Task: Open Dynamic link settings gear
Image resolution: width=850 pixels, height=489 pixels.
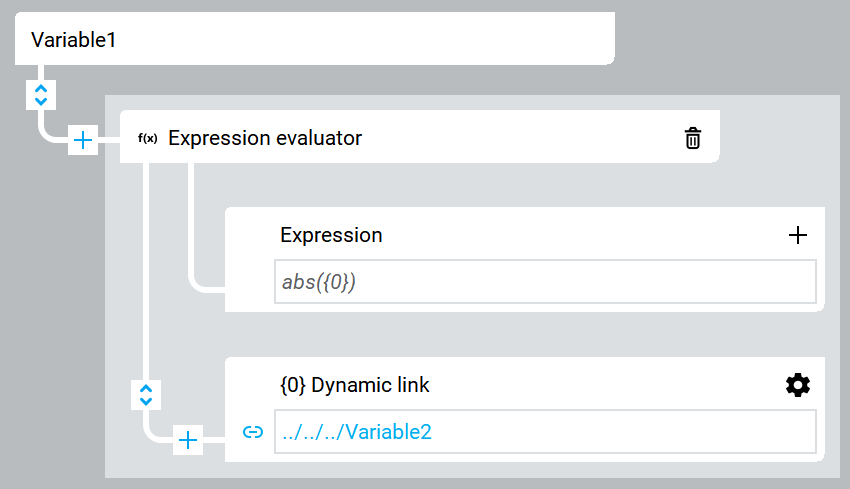Action: pyautogui.click(x=798, y=385)
